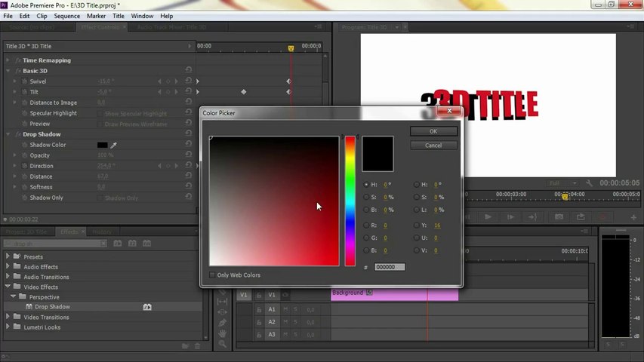Select the R (red) radio button

(366, 225)
